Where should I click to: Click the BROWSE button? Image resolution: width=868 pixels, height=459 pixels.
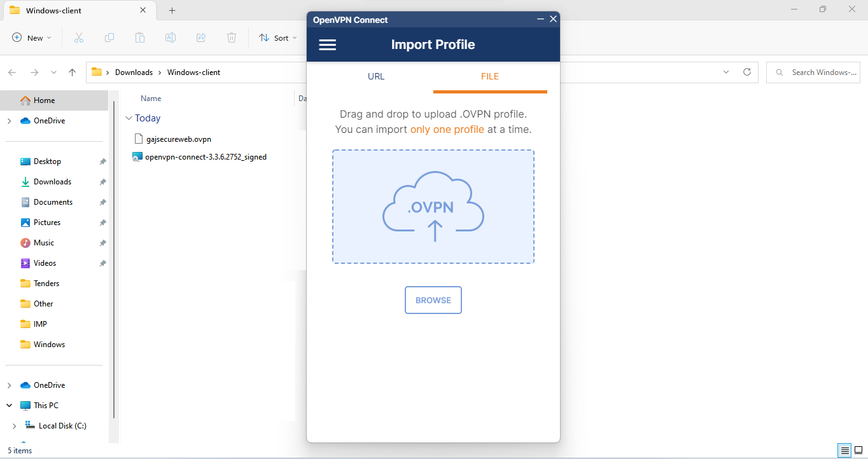click(x=433, y=300)
